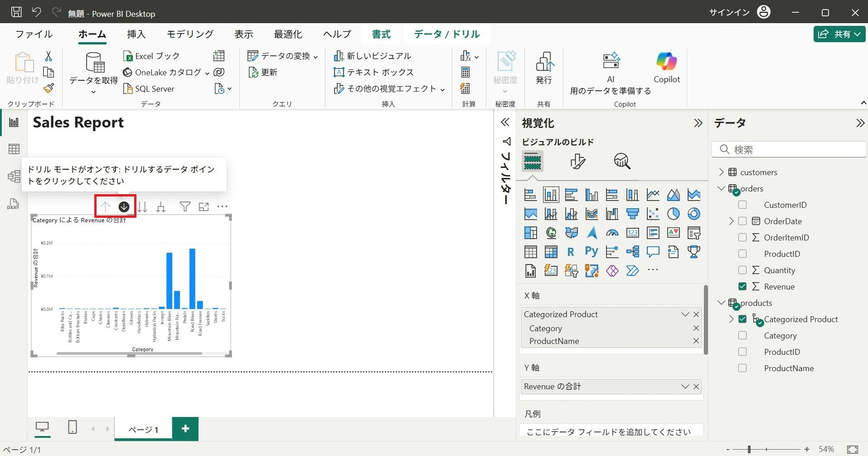This screenshot has height=456, width=868.
Task: Check the ProductName field checkbox
Action: [x=742, y=368]
